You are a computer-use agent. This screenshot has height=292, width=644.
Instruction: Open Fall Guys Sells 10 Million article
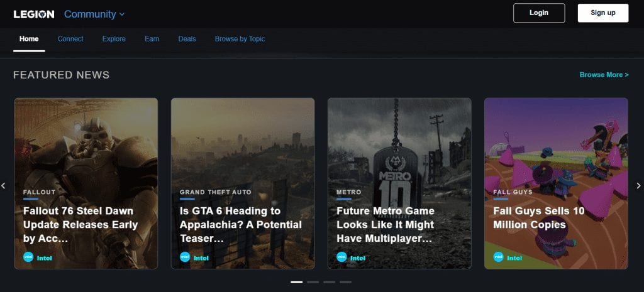[x=538, y=218]
